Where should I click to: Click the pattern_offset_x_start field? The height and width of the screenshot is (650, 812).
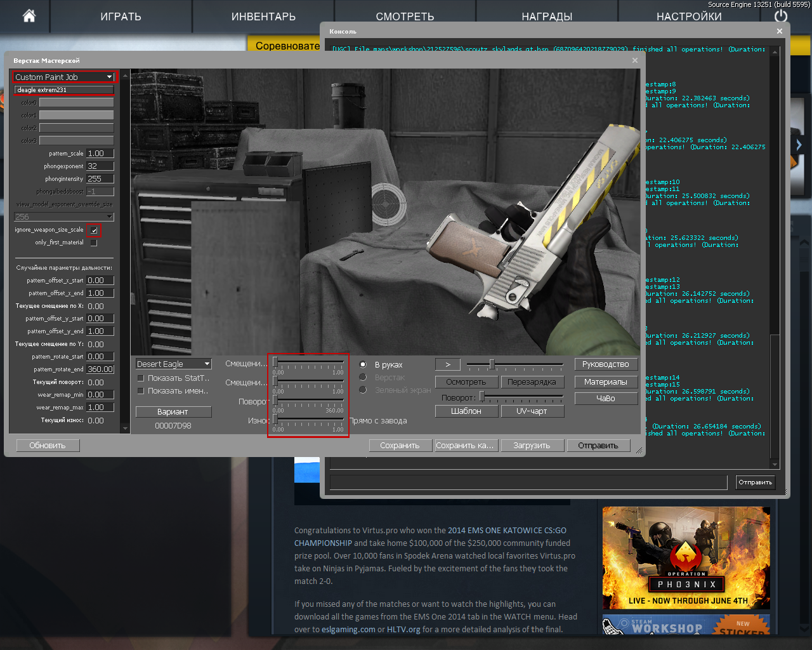click(x=100, y=280)
